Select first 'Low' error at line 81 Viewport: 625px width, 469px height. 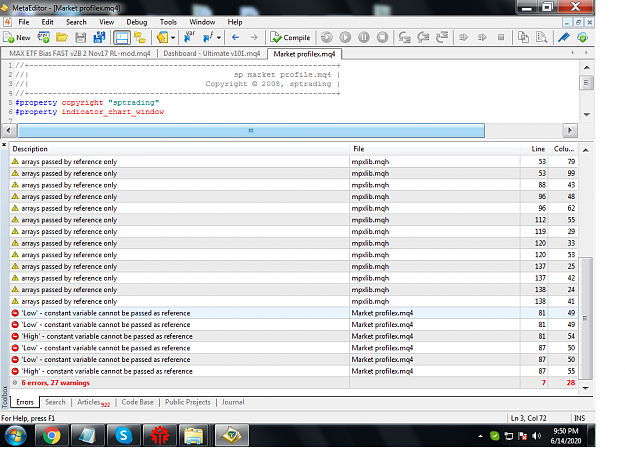click(293, 313)
